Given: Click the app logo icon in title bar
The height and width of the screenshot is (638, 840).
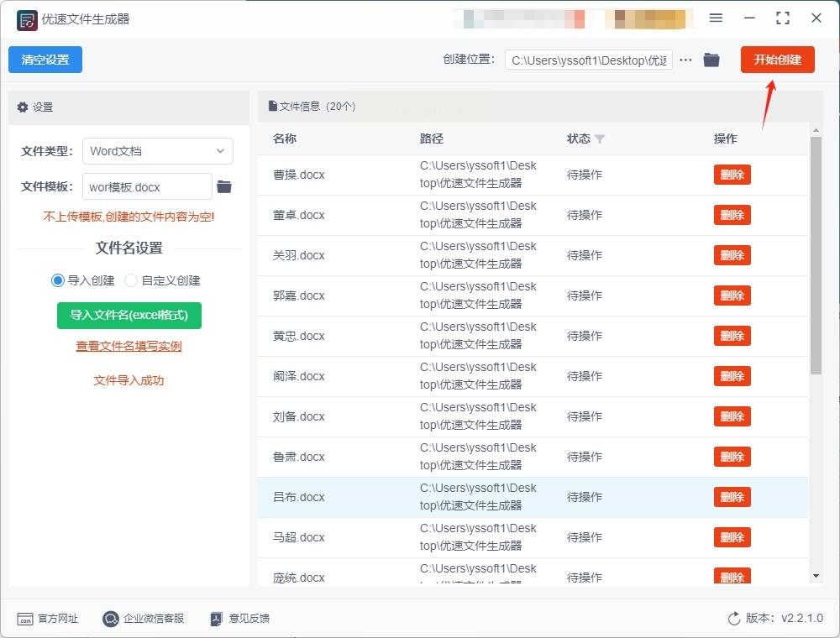Looking at the screenshot, I should pyautogui.click(x=27, y=20).
